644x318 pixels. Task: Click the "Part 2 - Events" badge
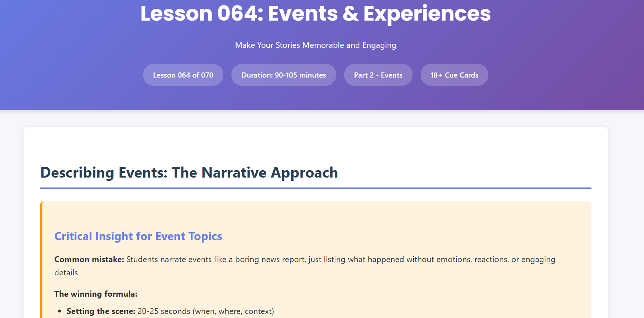click(x=378, y=75)
